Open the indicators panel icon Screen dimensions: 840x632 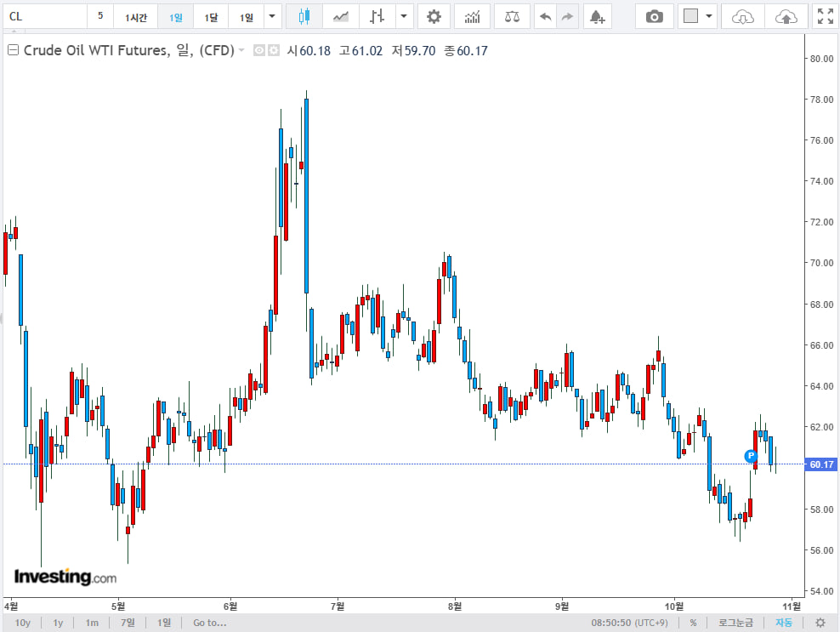472,16
